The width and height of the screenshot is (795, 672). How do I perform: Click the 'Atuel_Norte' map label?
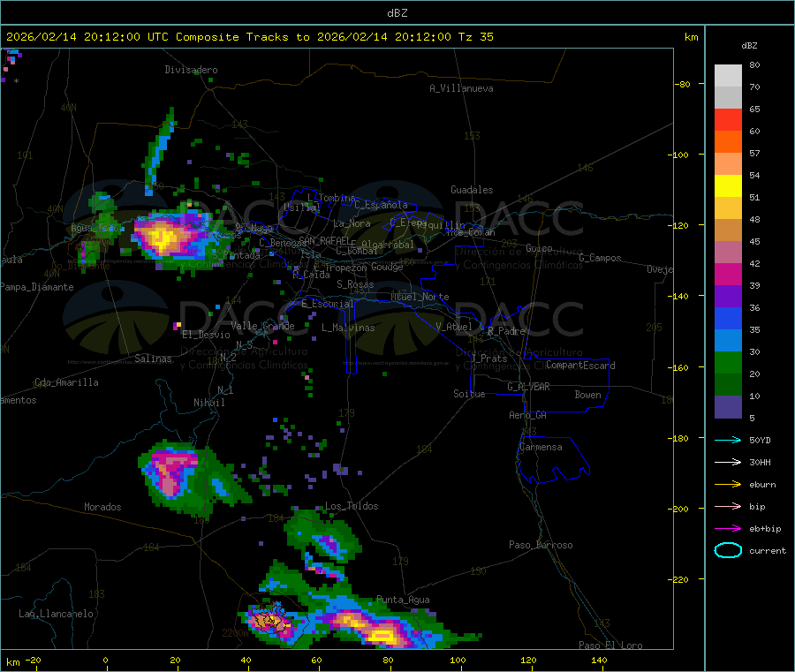(420, 297)
